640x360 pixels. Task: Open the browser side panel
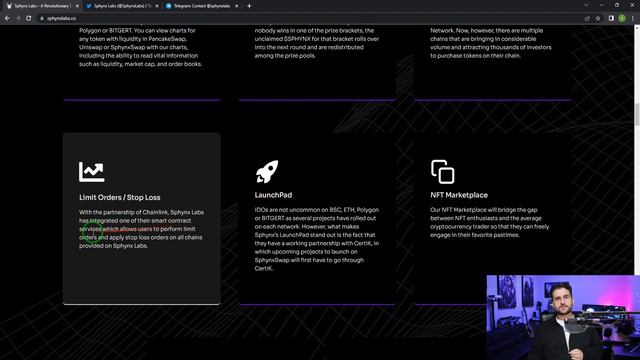point(611,18)
